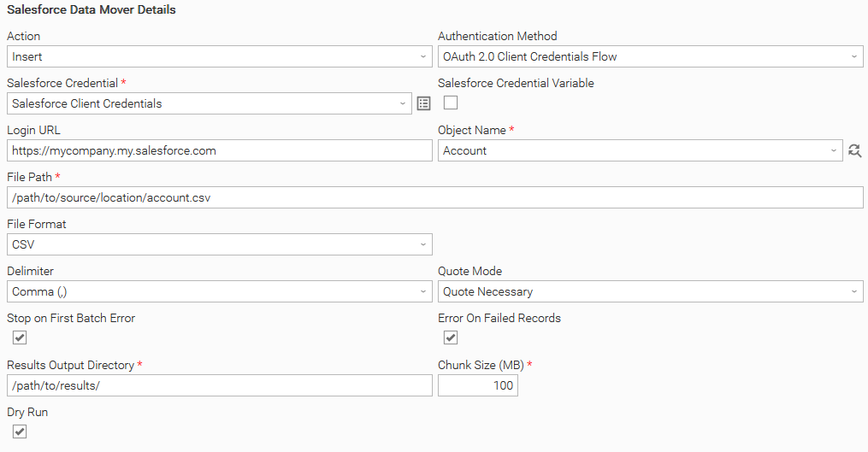Click the Stop on First Batch Error label
The image size is (868, 452).
pos(71,318)
